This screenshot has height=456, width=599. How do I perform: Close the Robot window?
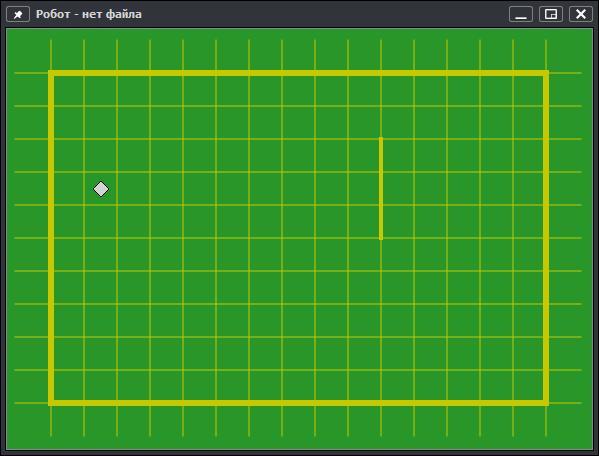click(581, 14)
